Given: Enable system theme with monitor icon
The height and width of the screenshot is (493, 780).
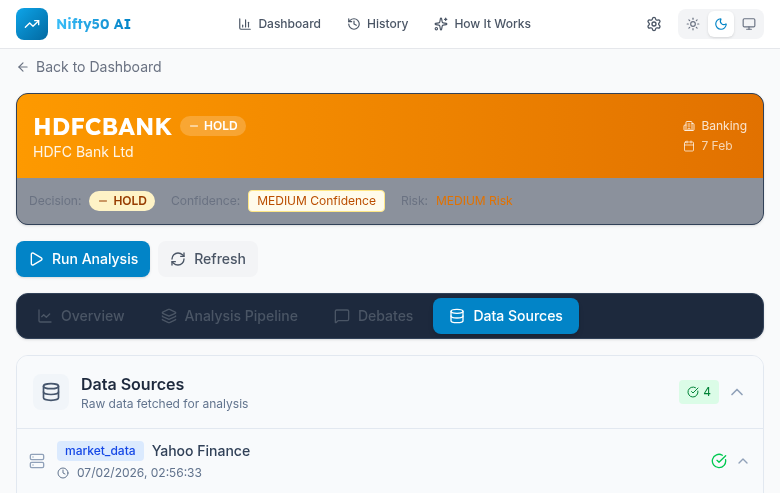Looking at the screenshot, I should coord(749,24).
